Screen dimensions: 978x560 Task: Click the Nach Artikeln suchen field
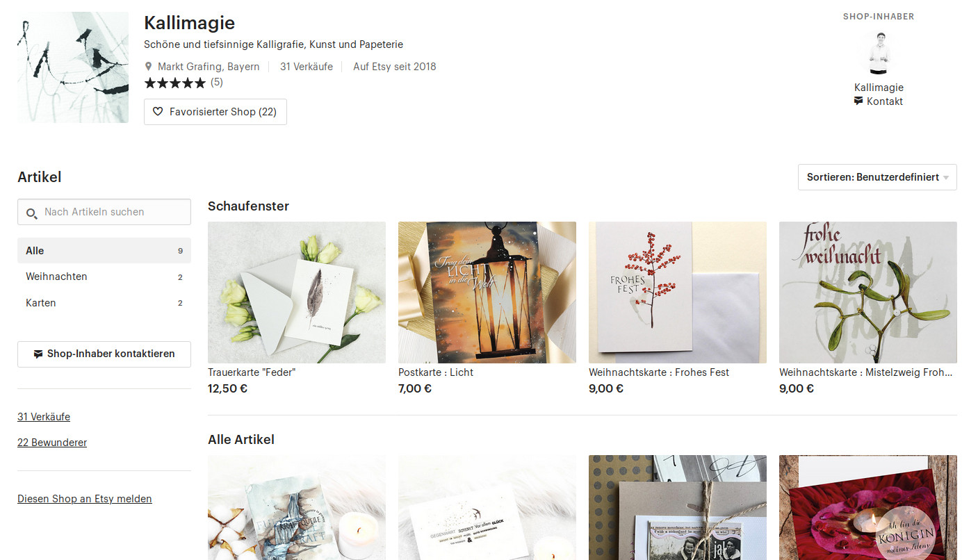[x=104, y=212]
